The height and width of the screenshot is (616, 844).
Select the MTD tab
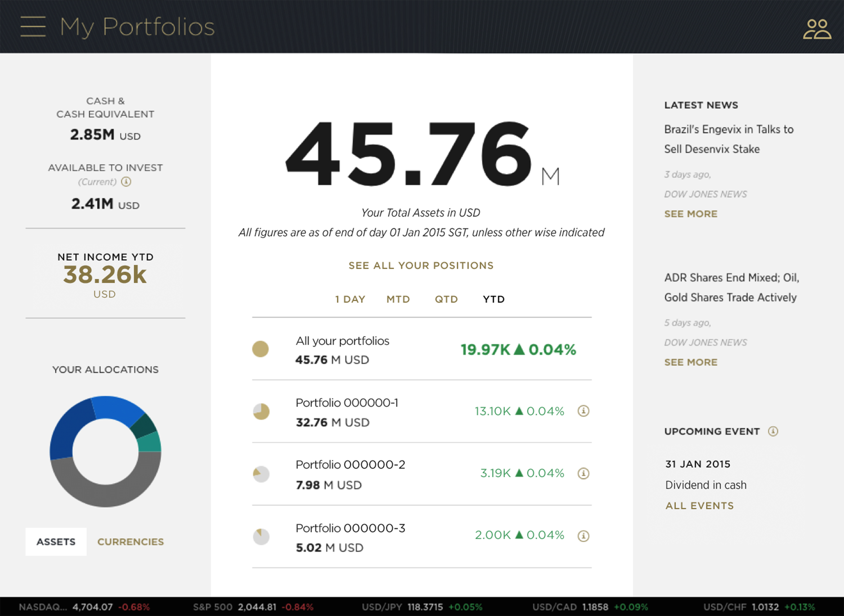point(398,300)
